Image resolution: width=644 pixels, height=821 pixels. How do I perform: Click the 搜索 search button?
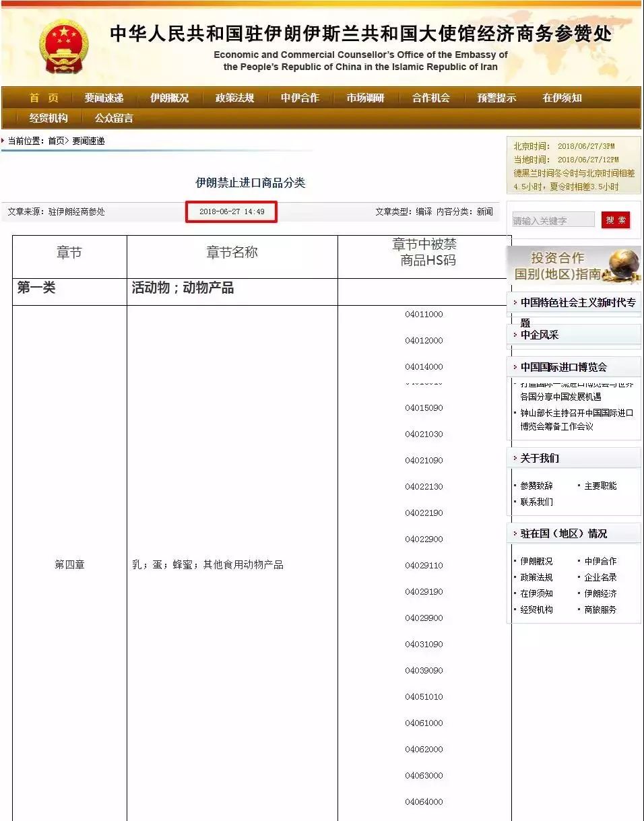[x=616, y=220]
